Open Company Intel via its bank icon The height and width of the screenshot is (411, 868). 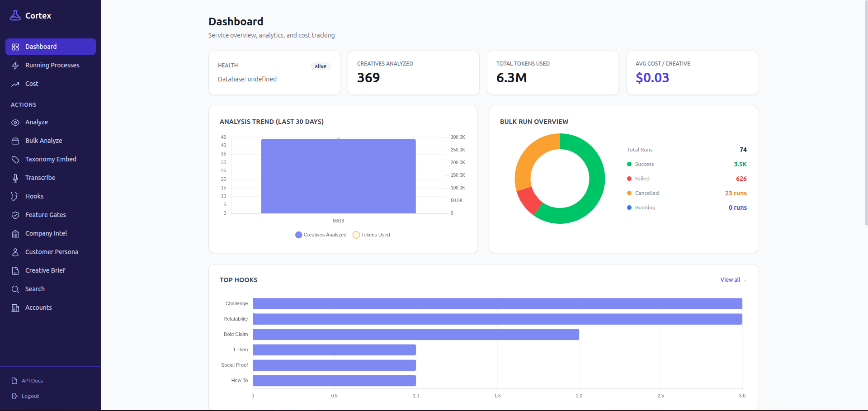(15, 234)
